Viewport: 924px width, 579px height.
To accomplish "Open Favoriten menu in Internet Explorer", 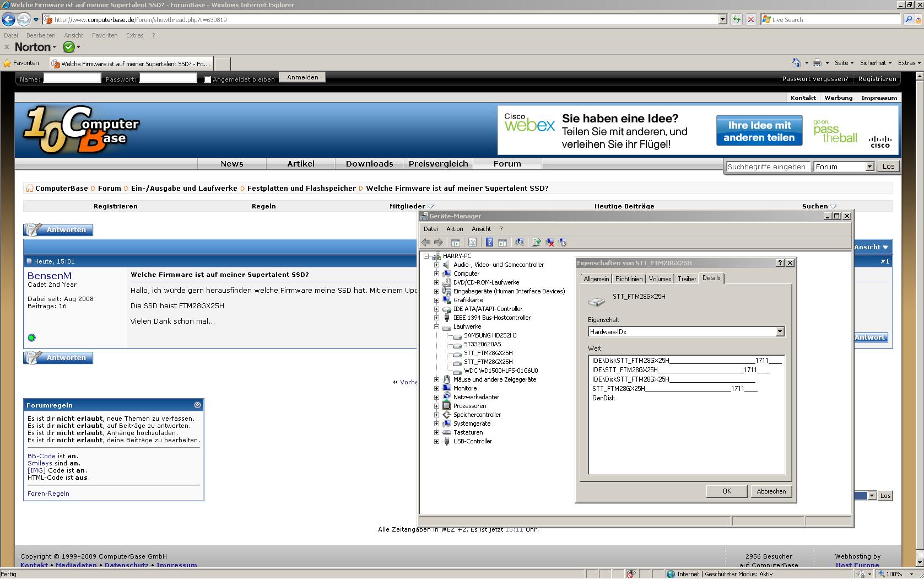I will point(105,35).
